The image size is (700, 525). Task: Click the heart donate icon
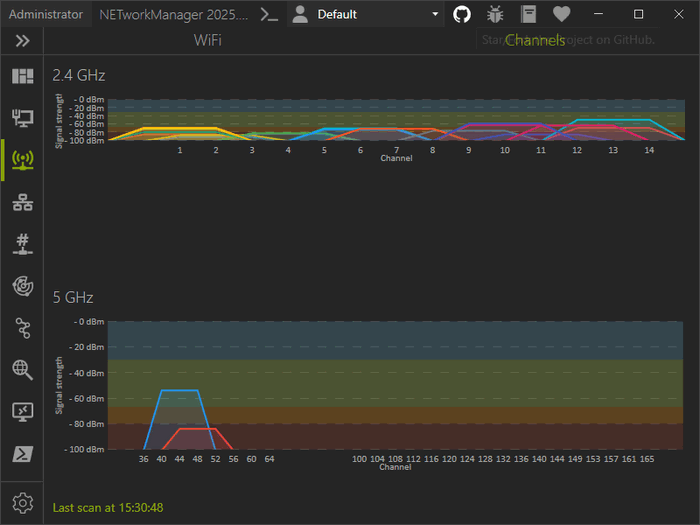(x=562, y=14)
